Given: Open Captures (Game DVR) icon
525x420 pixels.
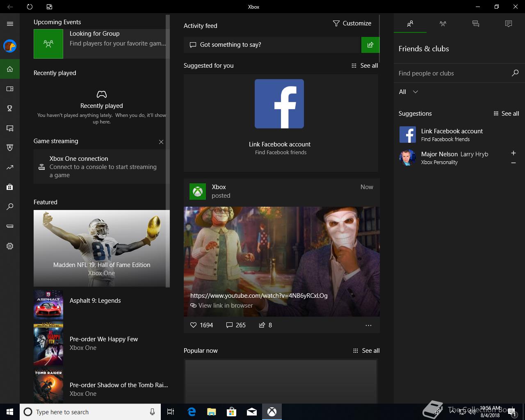Looking at the screenshot, I should (x=10, y=128).
